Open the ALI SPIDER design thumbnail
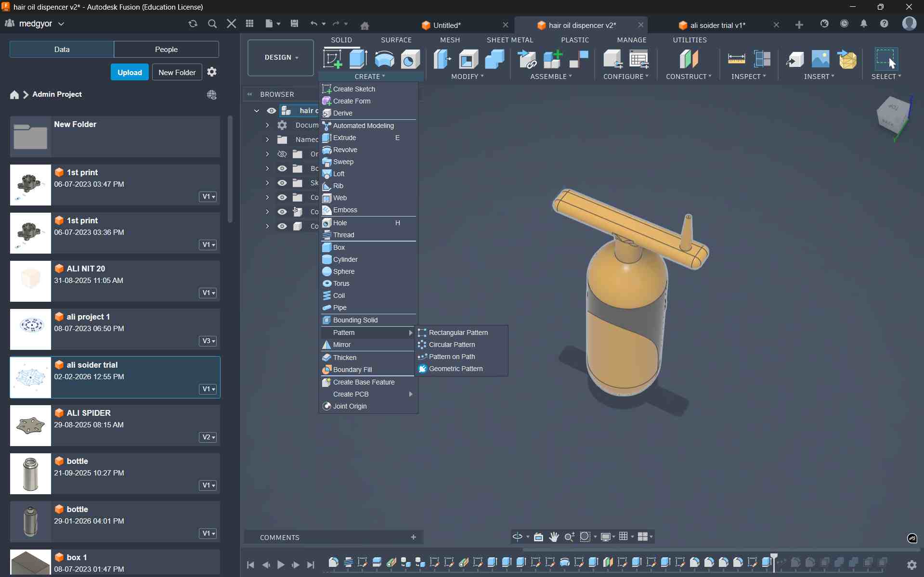Viewport: 924px width, 577px height. (x=30, y=425)
